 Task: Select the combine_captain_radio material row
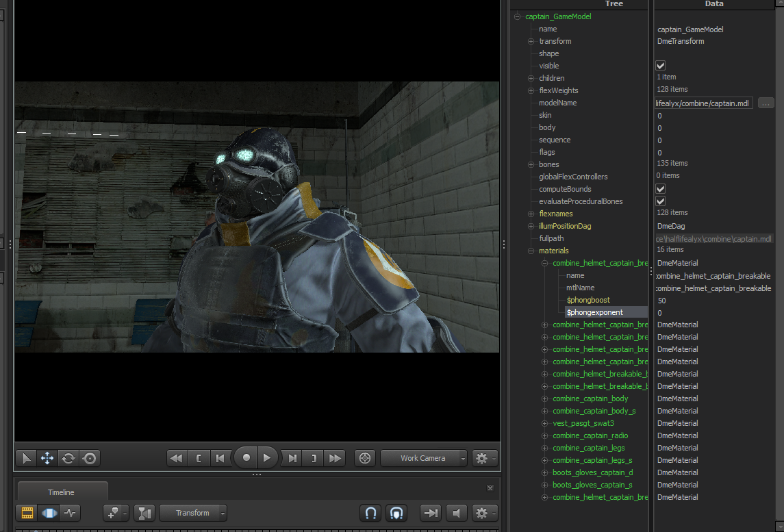(x=590, y=435)
